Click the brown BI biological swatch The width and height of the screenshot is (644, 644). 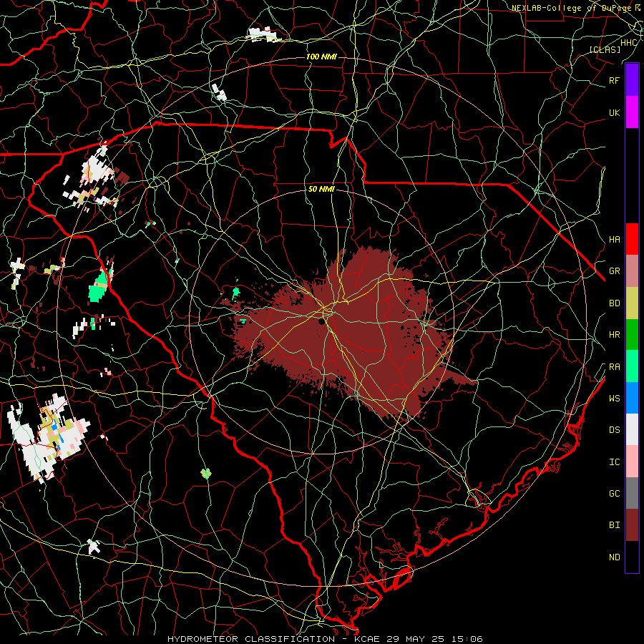632,525
